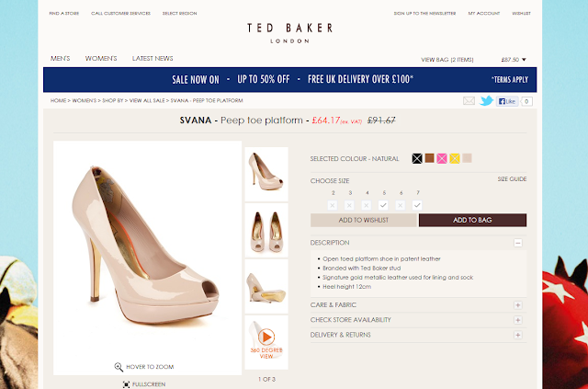Click the hover to zoom magnifier icon

coord(119,367)
